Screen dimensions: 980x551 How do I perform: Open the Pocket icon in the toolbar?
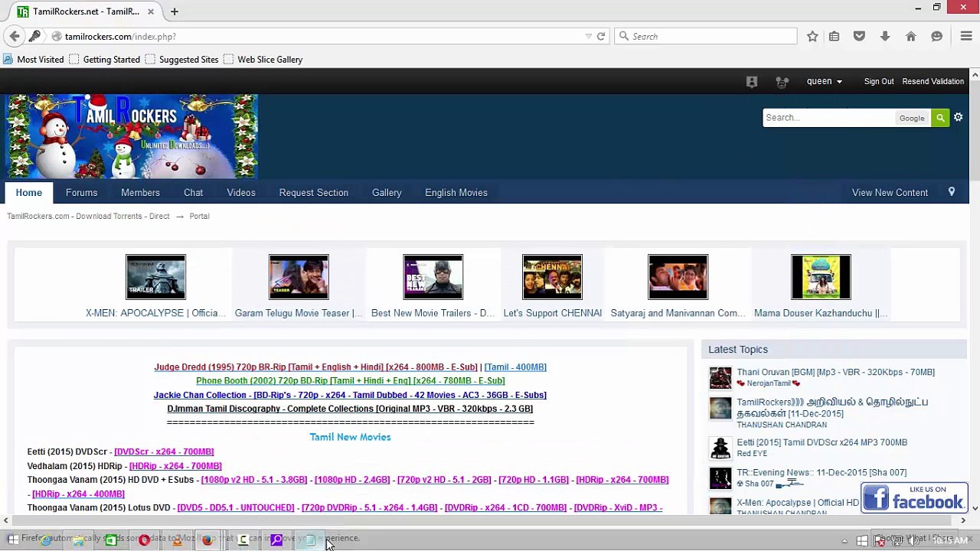coord(859,36)
